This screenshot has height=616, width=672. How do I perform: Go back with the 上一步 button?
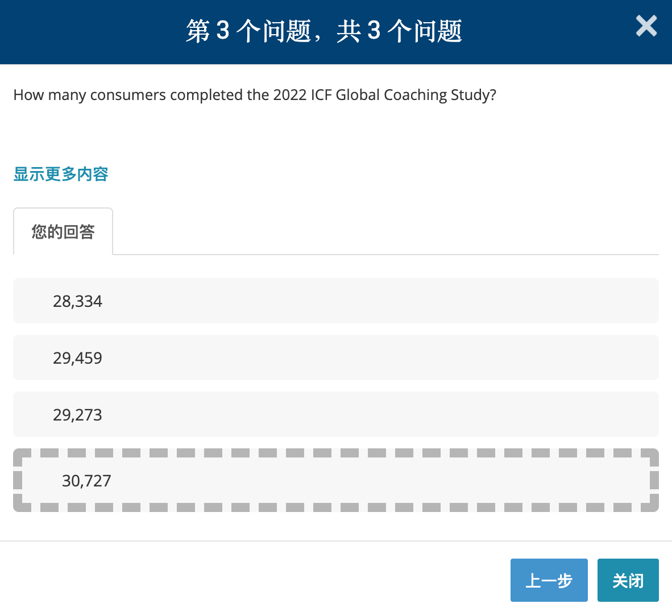(x=549, y=580)
